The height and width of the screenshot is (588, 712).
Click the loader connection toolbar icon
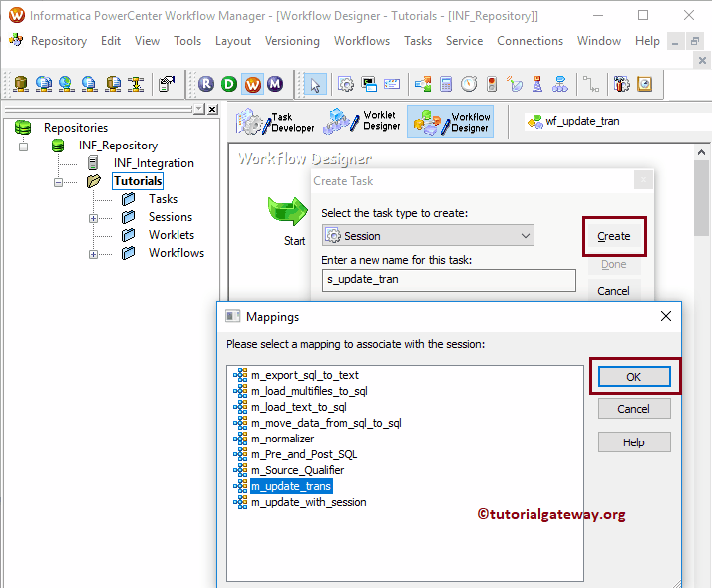pos(113,84)
